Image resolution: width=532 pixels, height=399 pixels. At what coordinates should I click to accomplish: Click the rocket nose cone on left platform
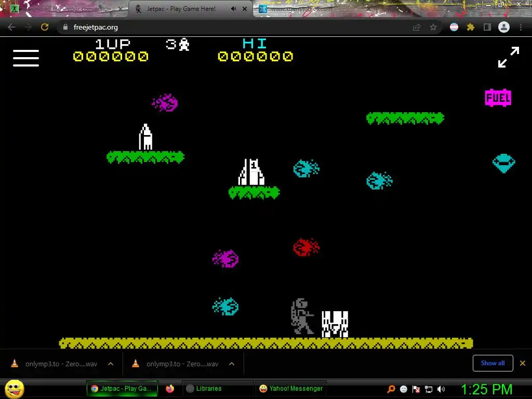145,137
